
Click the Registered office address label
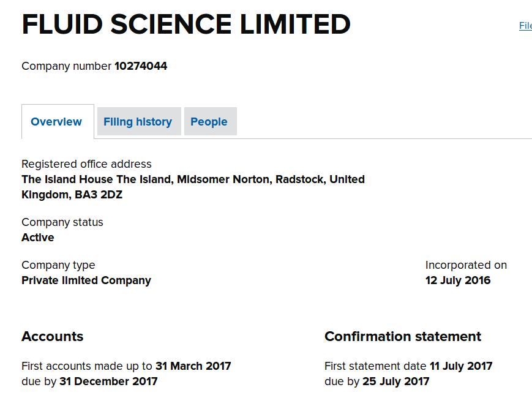point(86,164)
